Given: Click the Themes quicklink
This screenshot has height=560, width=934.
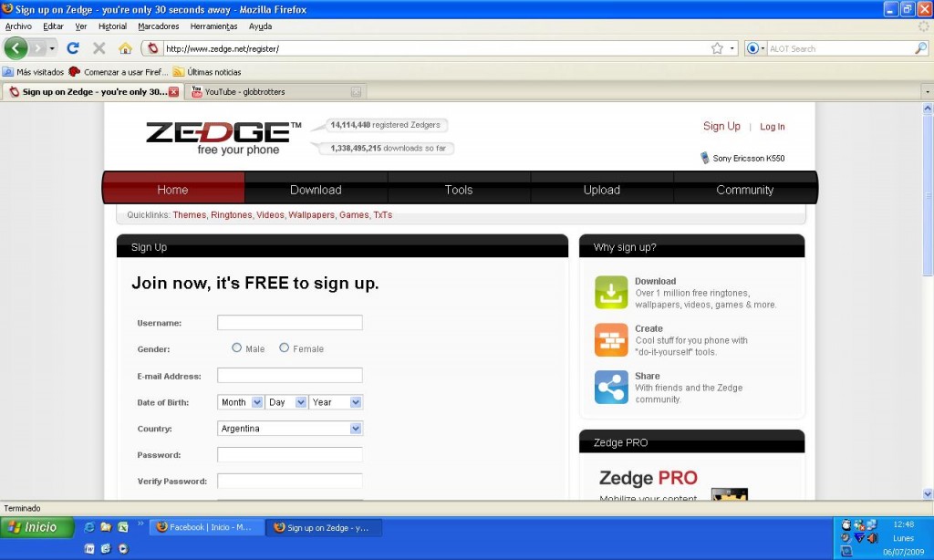Looking at the screenshot, I should 190,215.
